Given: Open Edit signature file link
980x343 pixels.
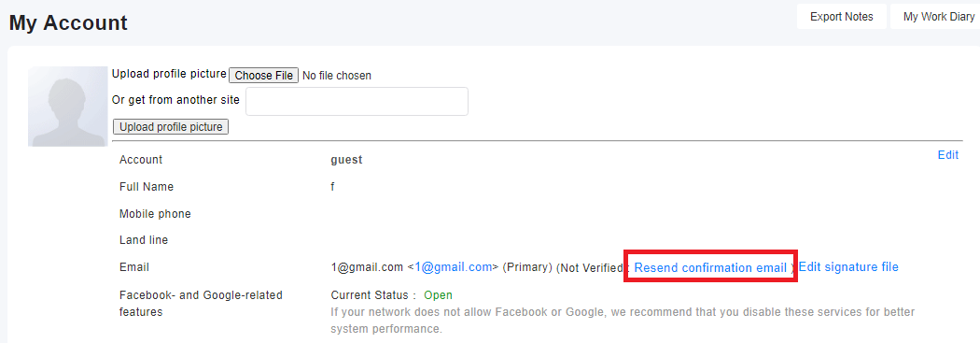Looking at the screenshot, I should point(848,267).
